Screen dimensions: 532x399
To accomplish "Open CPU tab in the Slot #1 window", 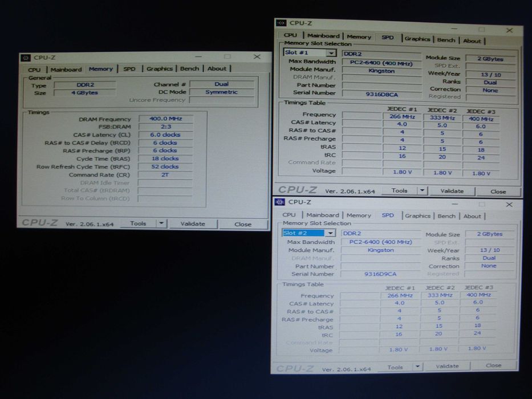I will click(x=290, y=35).
